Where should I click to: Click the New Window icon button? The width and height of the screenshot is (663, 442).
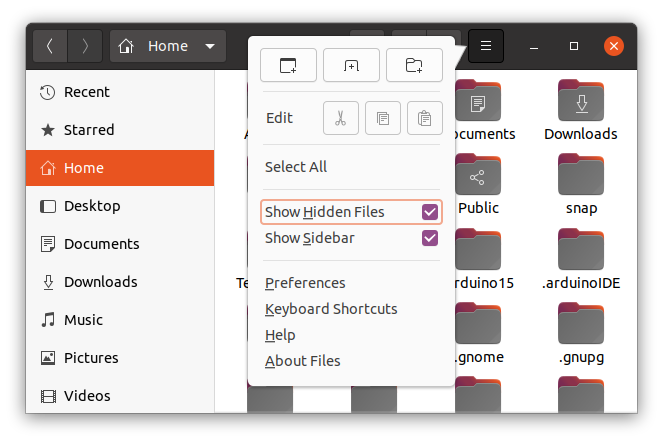[x=288, y=66]
